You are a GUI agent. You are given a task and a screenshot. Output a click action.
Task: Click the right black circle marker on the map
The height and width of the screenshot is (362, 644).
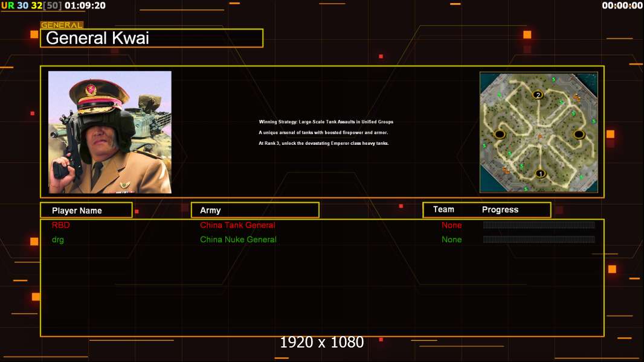[x=579, y=134]
